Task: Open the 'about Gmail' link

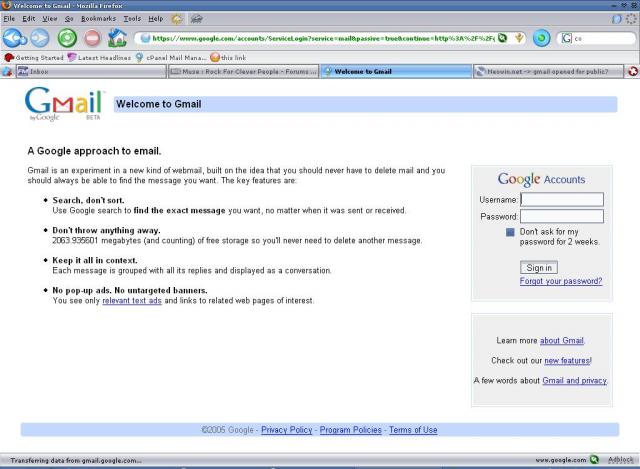Action: click(x=562, y=340)
